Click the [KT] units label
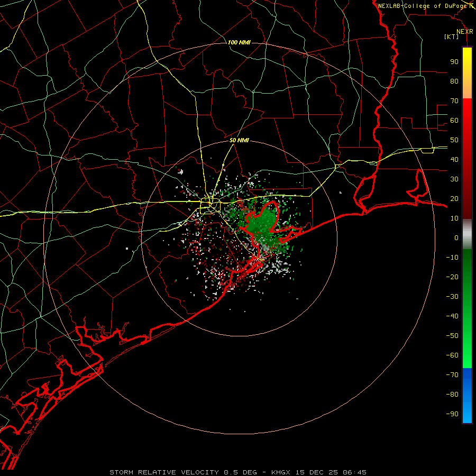Screen dimensions: 476x476 coord(451,36)
